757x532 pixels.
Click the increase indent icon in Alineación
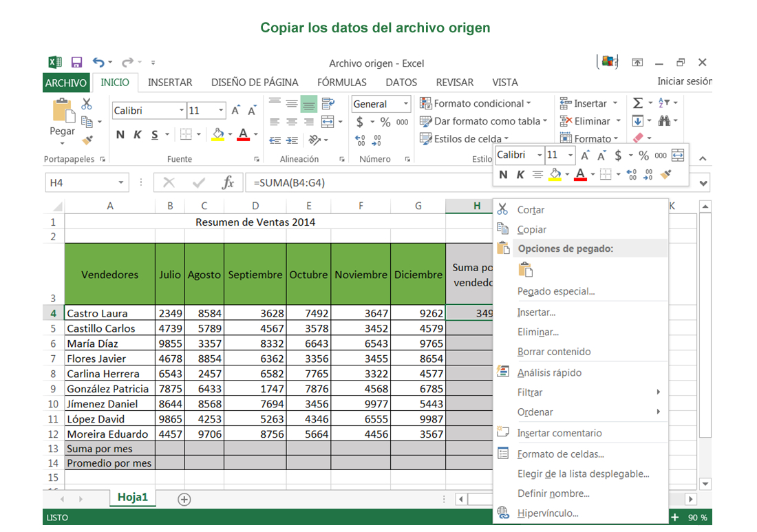(x=292, y=140)
